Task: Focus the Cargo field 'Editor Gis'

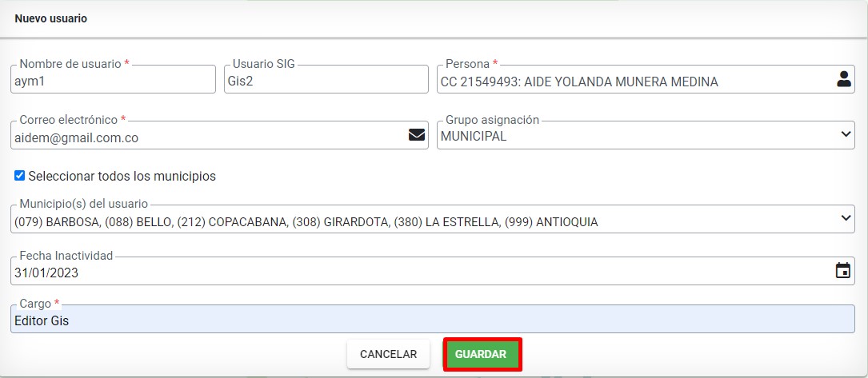Action: (432, 319)
